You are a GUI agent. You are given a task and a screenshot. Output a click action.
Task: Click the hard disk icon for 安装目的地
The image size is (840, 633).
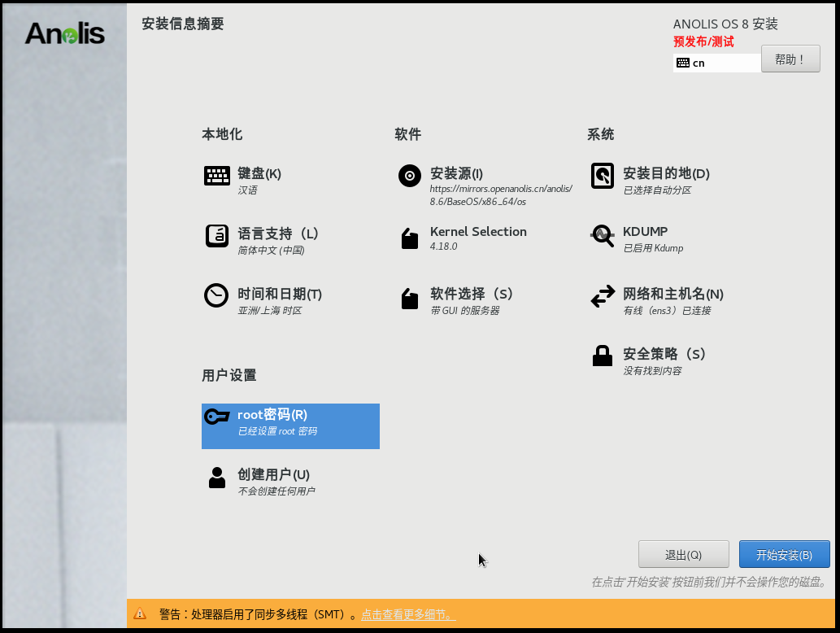coord(603,176)
